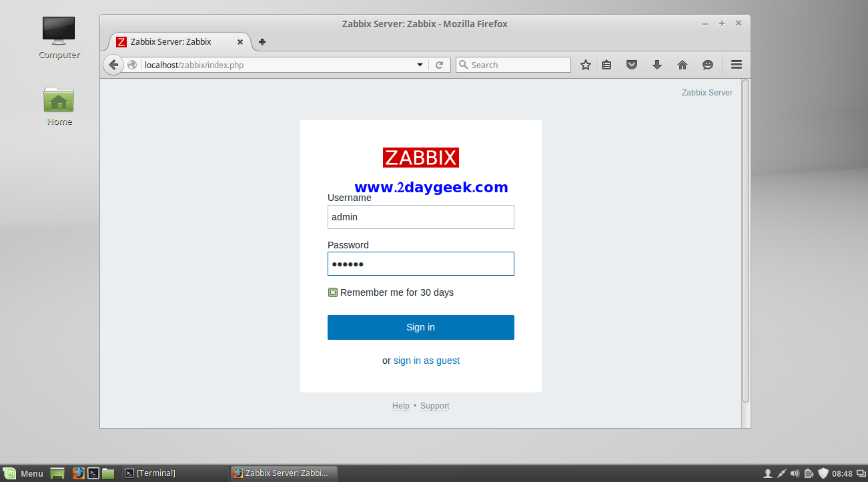Reload the page with the refresh icon

click(439, 65)
